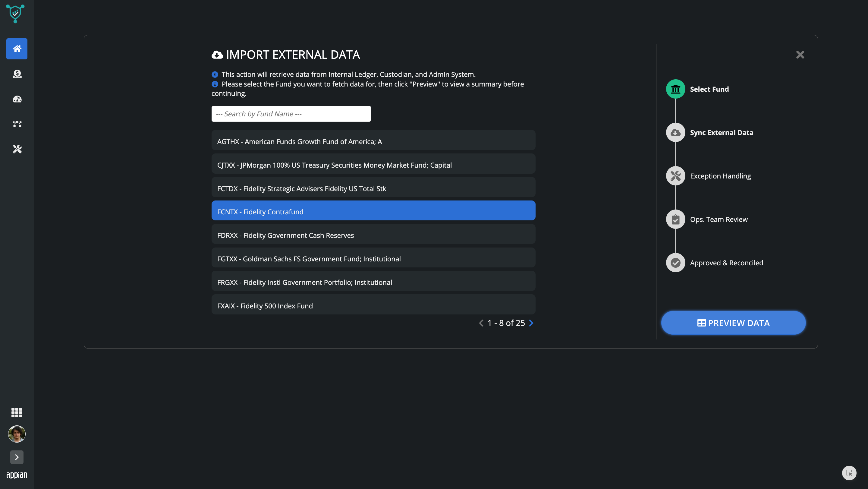868x489 pixels.
Task: Click the Approved & Reconciled checkmark icon
Action: click(x=675, y=263)
